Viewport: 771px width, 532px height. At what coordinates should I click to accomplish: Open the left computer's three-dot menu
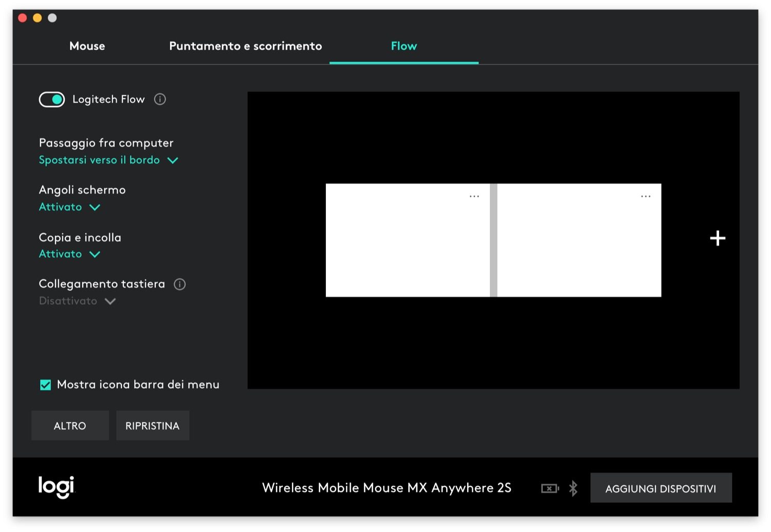click(474, 196)
